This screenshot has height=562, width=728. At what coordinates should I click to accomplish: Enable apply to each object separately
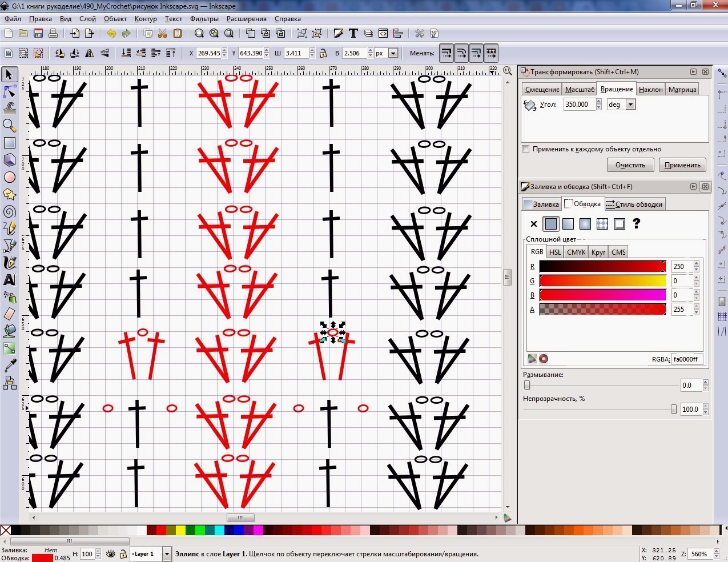tap(526, 149)
